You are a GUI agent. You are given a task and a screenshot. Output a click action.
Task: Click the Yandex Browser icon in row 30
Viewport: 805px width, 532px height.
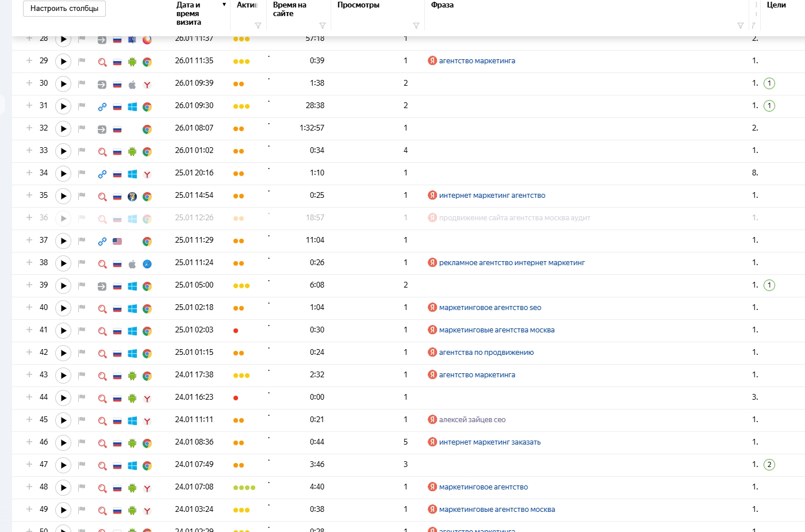coord(147,85)
